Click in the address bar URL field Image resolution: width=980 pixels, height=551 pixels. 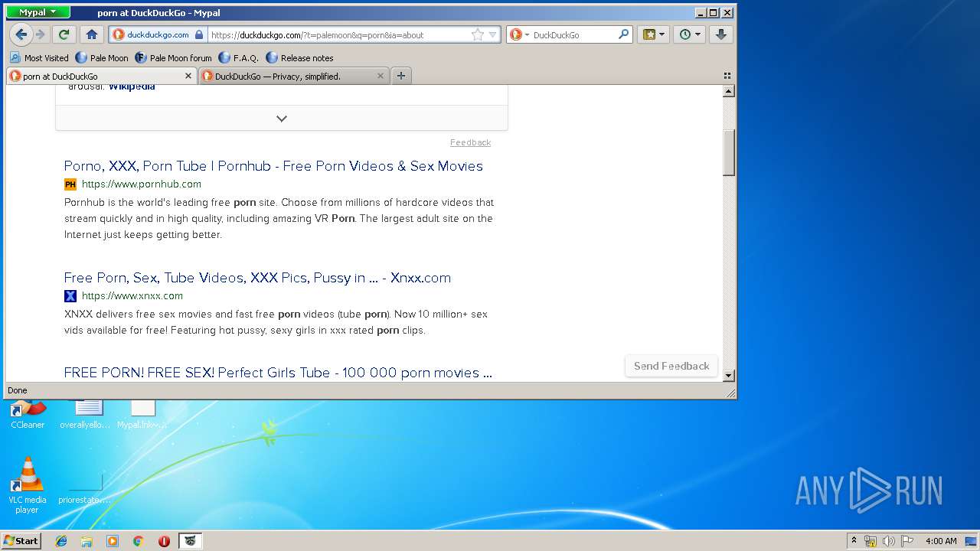click(337, 34)
